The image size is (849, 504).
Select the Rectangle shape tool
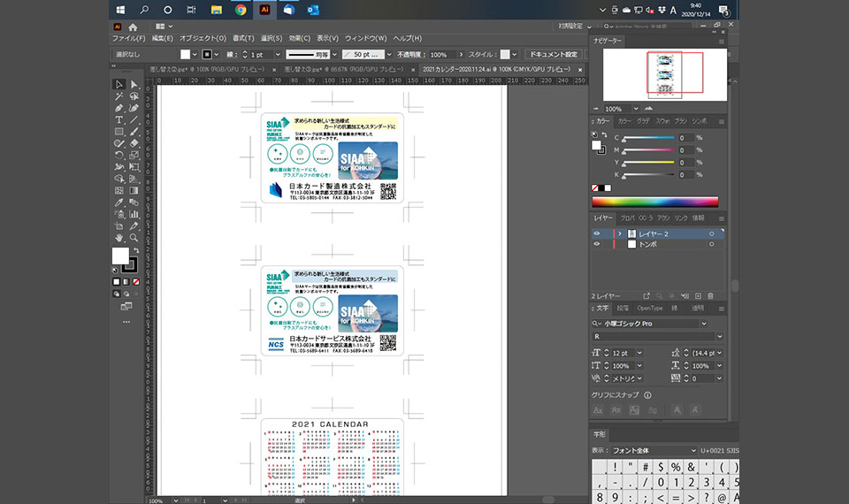pos(119,131)
